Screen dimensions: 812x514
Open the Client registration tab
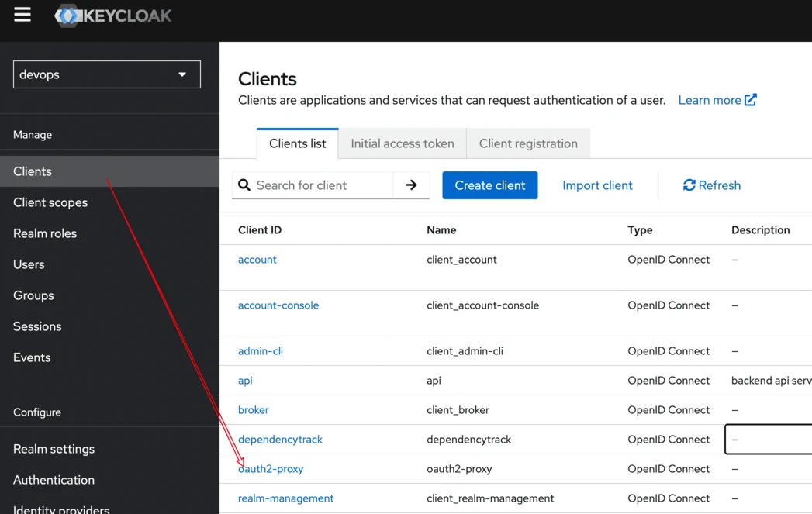click(x=527, y=143)
